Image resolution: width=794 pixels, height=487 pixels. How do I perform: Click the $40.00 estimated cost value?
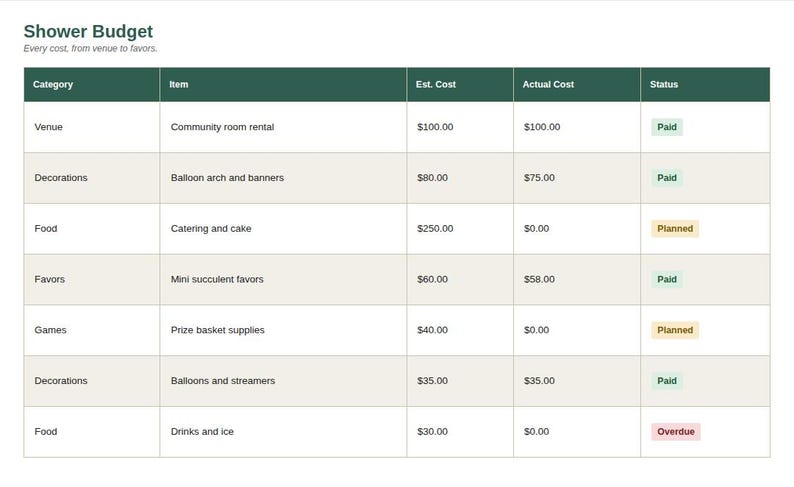click(432, 330)
